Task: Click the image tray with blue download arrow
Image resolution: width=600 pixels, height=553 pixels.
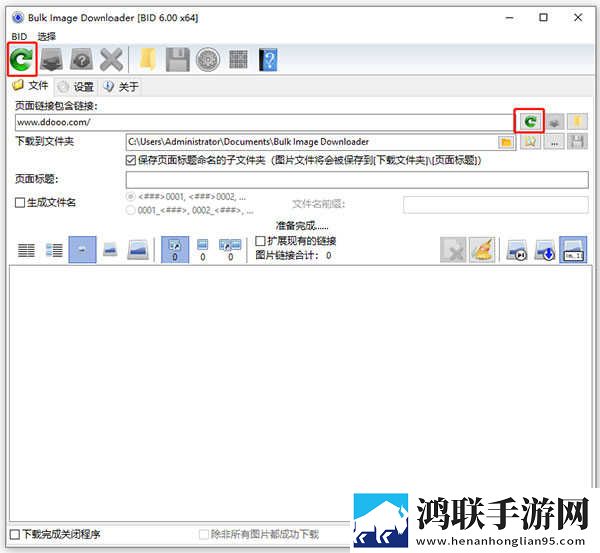Action: [x=545, y=250]
